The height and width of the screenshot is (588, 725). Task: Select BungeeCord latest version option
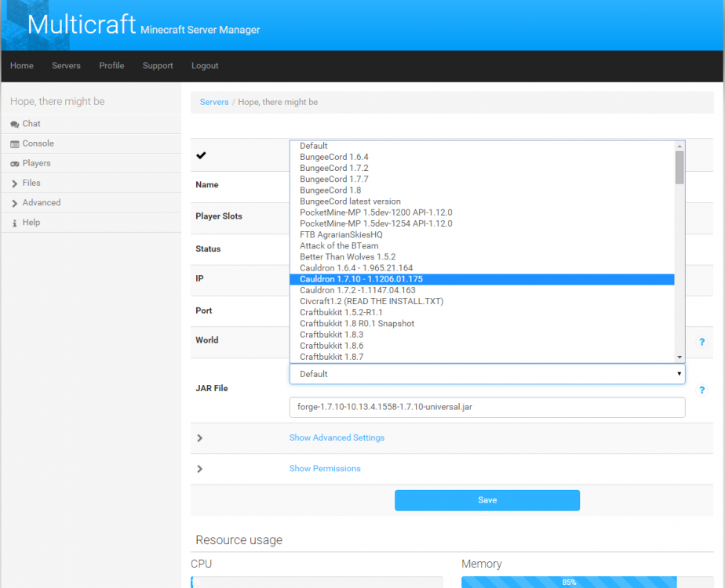tap(482, 201)
